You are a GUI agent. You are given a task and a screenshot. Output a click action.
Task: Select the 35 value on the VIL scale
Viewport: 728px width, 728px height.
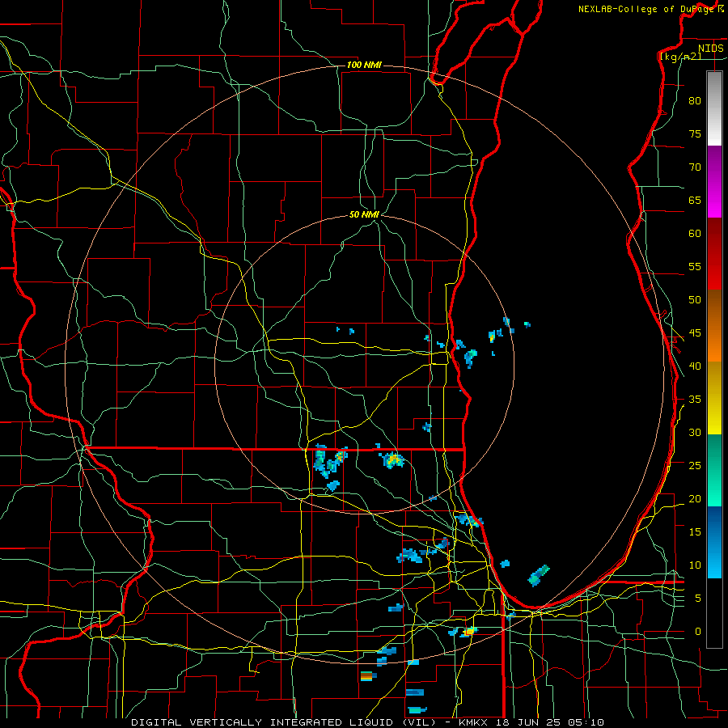(695, 400)
